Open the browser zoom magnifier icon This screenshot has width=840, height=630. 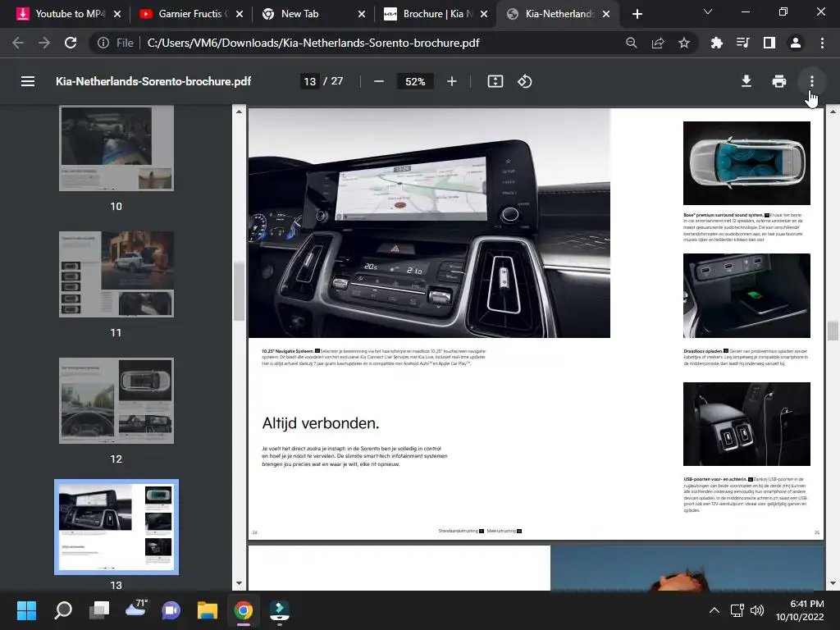[632, 43]
